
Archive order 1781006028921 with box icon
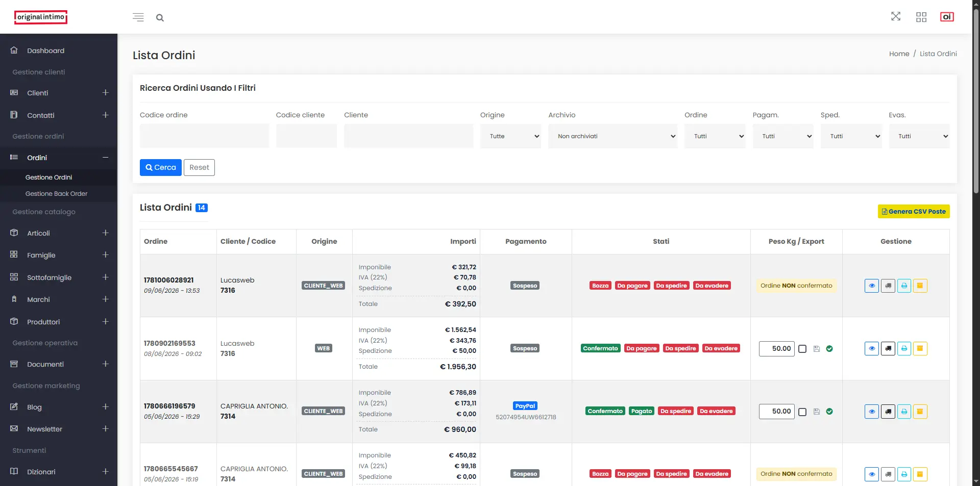(x=920, y=286)
